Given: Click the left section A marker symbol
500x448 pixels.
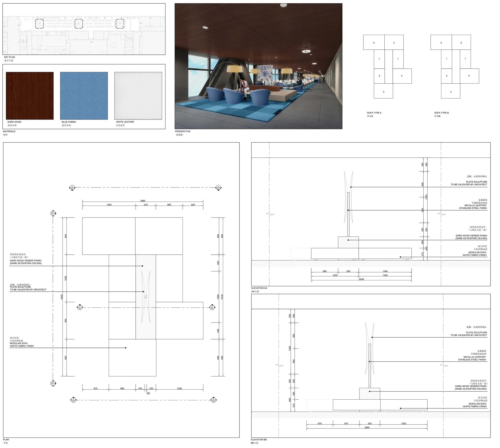Looking at the screenshot, I should coord(72,187).
